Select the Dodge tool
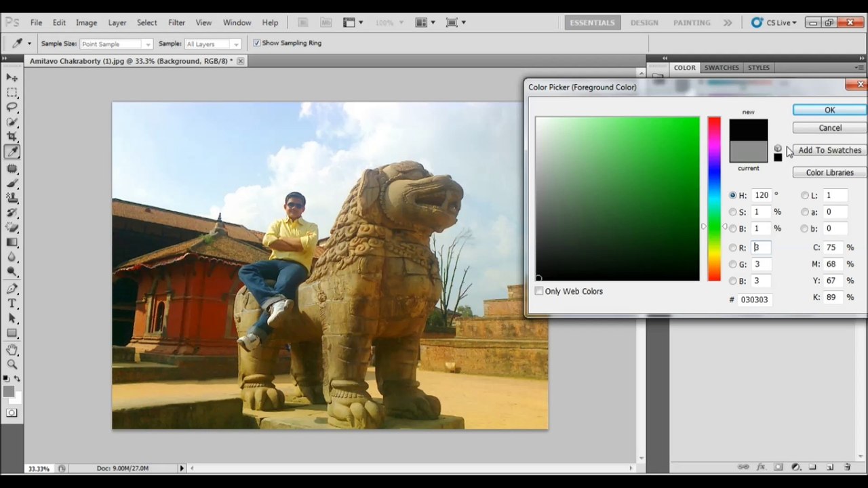 point(12,272)
